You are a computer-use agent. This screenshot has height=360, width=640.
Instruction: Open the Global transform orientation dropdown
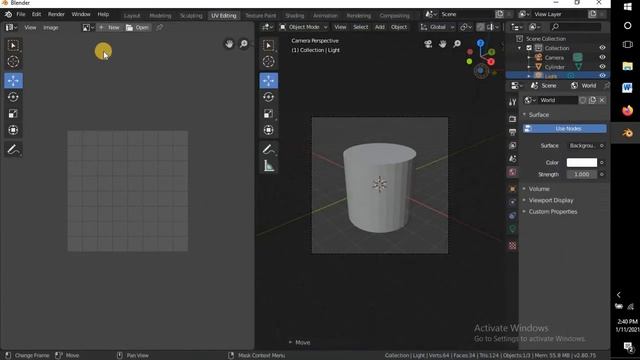pos(437,27)
